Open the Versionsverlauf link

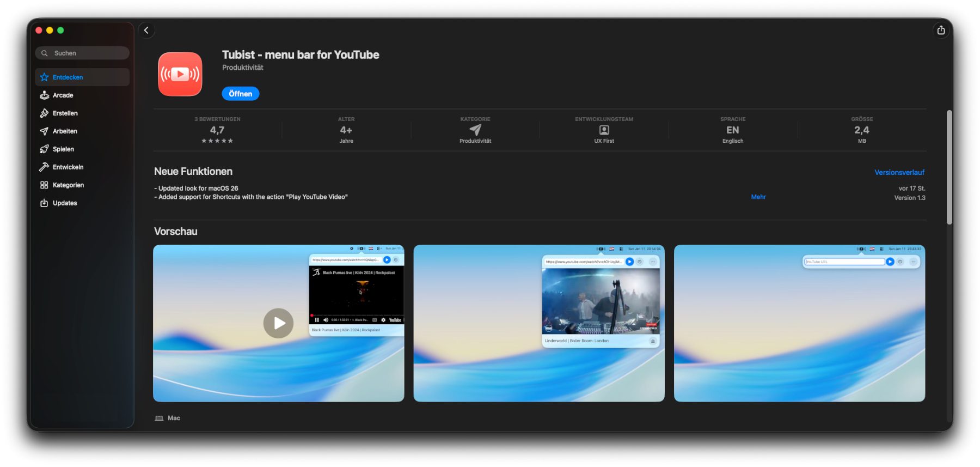899,172
